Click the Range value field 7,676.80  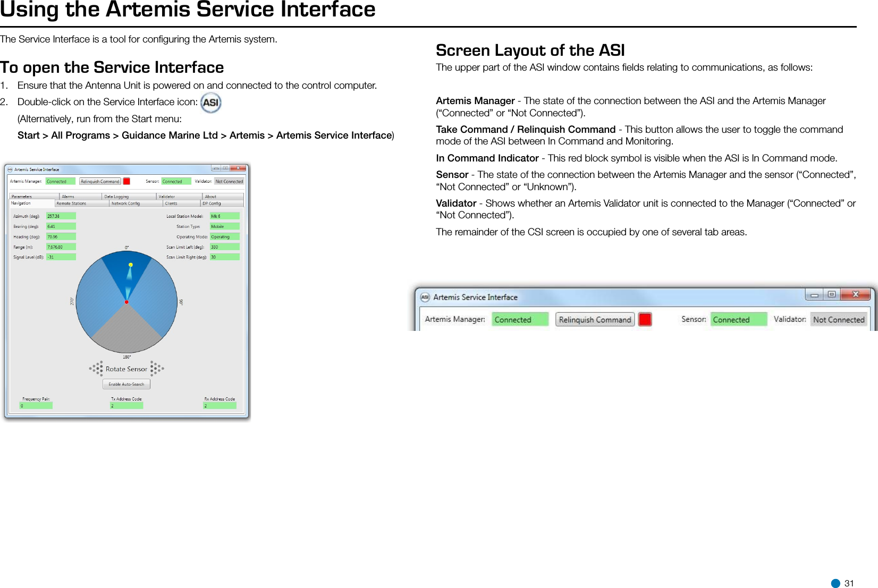pyautogui.click(x=61, y=247)
